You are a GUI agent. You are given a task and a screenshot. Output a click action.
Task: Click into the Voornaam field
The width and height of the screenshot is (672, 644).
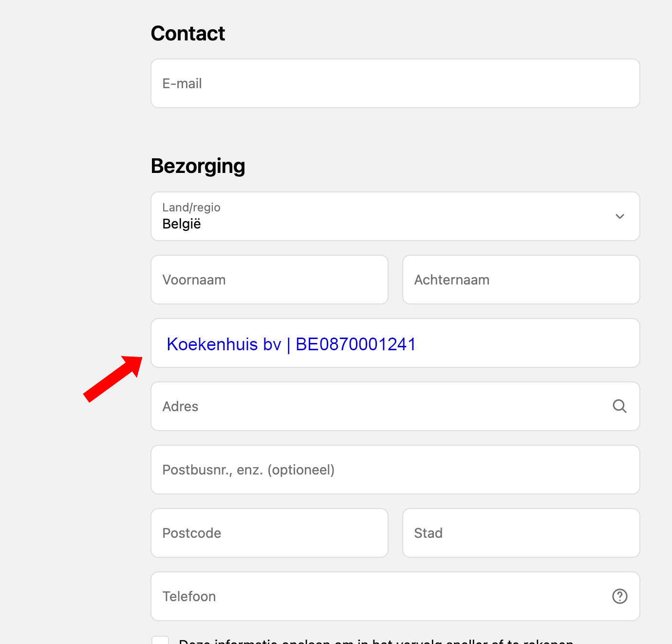pyautogui.click(x=269, y=280)
